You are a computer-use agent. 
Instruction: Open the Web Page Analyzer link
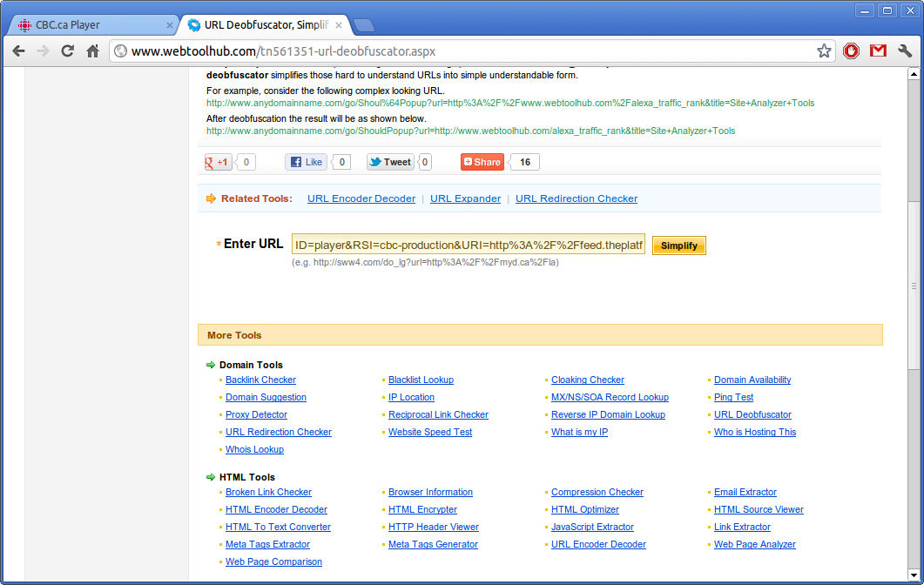(x=755, y=544)
